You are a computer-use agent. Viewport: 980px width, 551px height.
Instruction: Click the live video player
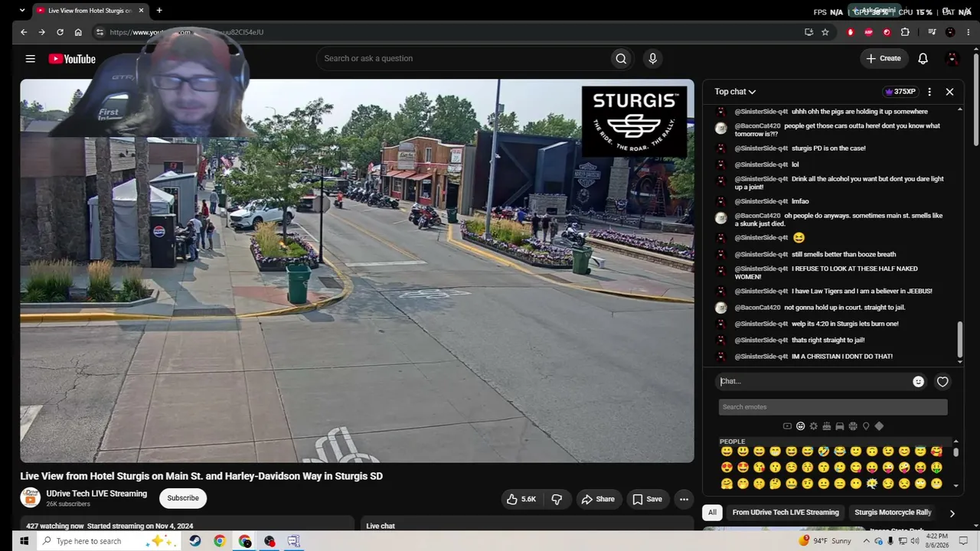click(x=357, y=271)
